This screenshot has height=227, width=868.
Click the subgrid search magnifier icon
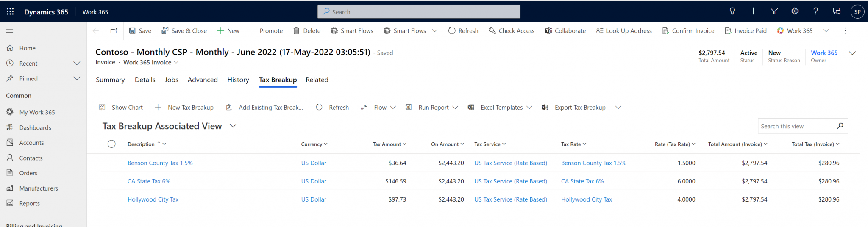840,126
